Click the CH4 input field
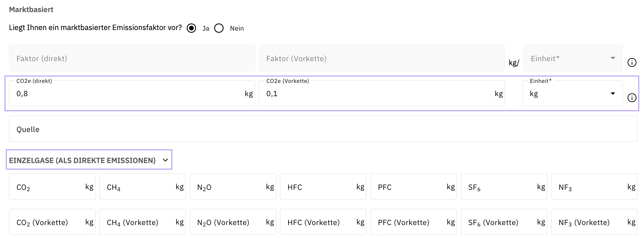The height and width of the screenshot is (238, 644). point(140,187)
